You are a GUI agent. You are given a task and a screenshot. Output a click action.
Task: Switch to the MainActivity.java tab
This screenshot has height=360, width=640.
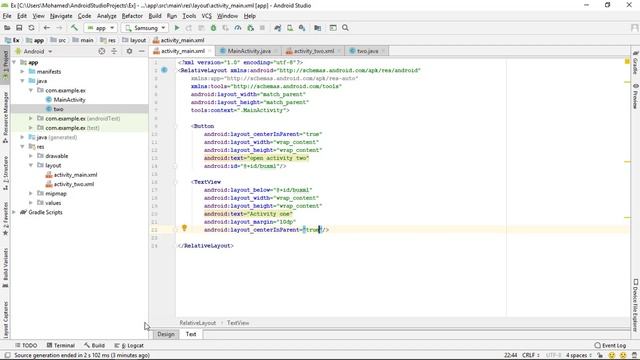pos(249,51)
